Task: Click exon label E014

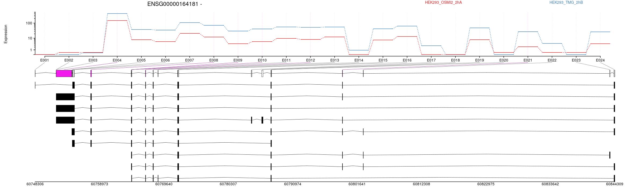Action: pos(359,60)
